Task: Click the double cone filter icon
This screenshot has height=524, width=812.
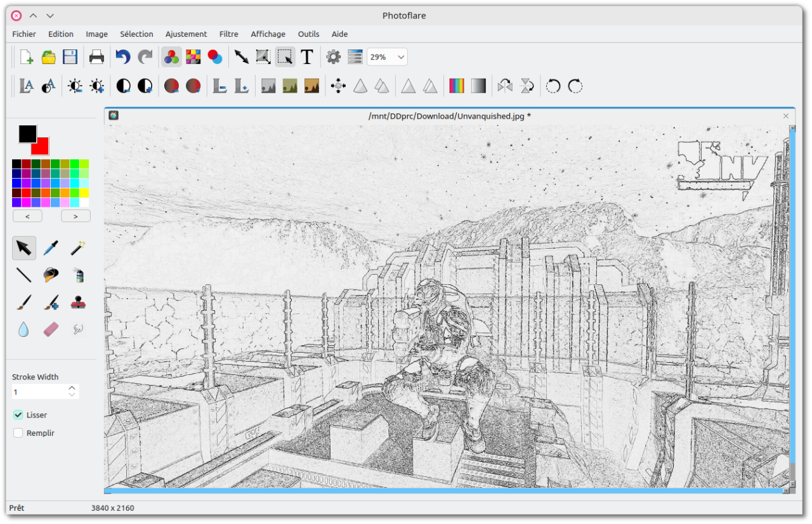Action: point(382,86)
